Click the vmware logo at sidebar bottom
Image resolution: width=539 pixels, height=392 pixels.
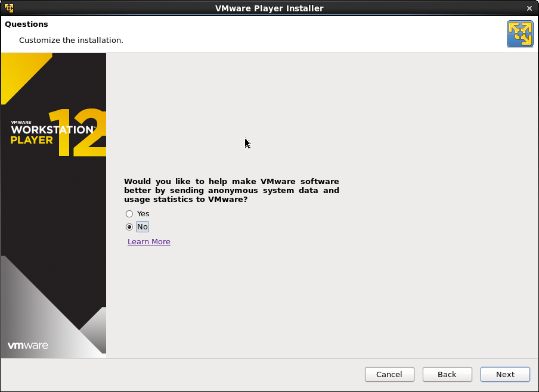pos(28,346)
